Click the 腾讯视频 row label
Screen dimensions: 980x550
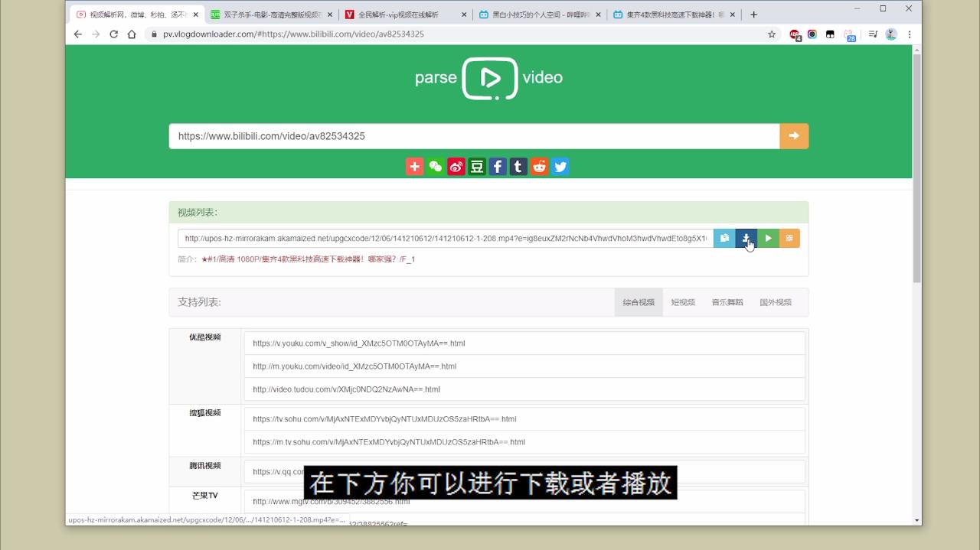(205, 466)
